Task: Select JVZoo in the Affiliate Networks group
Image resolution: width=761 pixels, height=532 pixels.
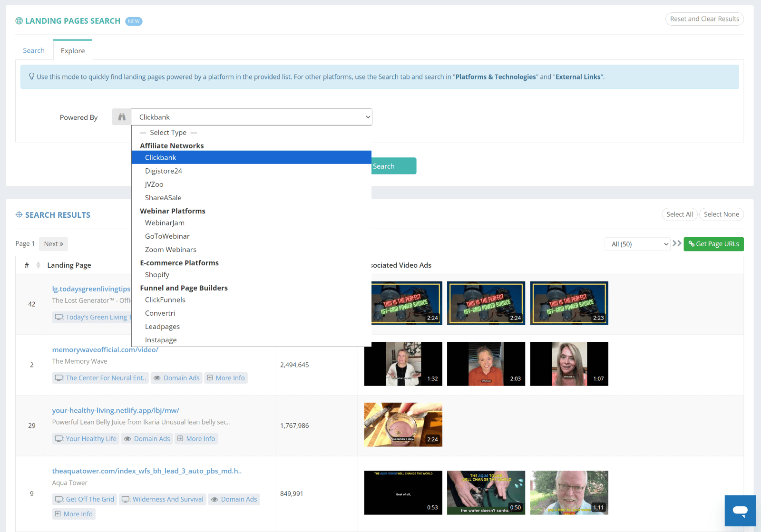Action: (251, 184)
